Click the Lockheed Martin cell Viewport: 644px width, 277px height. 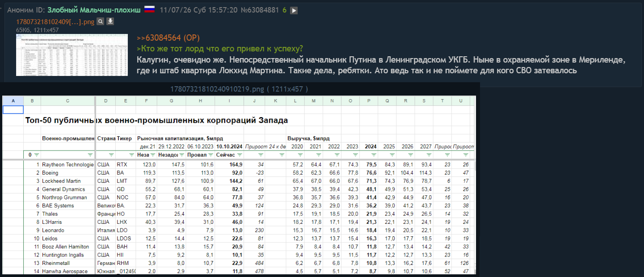tap(68, 181)
